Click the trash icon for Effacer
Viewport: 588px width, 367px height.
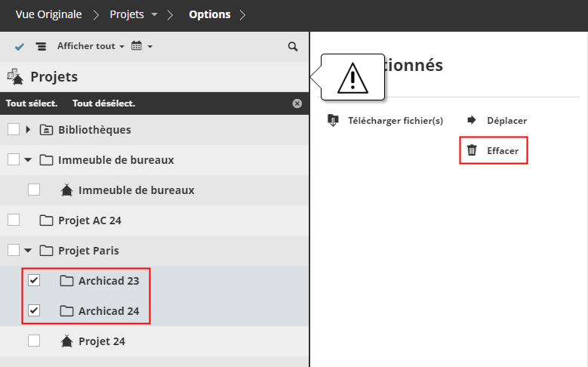click(472, 150)
